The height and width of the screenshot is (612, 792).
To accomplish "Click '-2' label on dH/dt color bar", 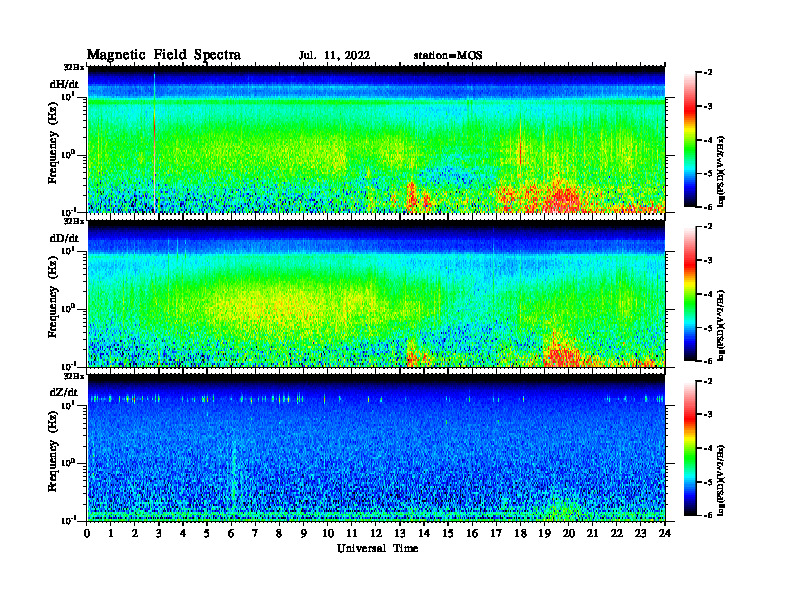I will [x=708, y=73].
